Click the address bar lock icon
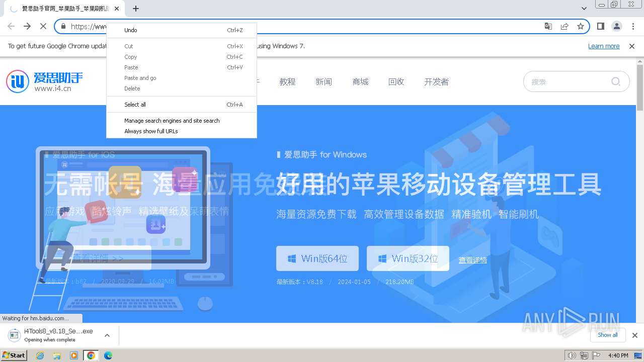 tap(63, 26)
